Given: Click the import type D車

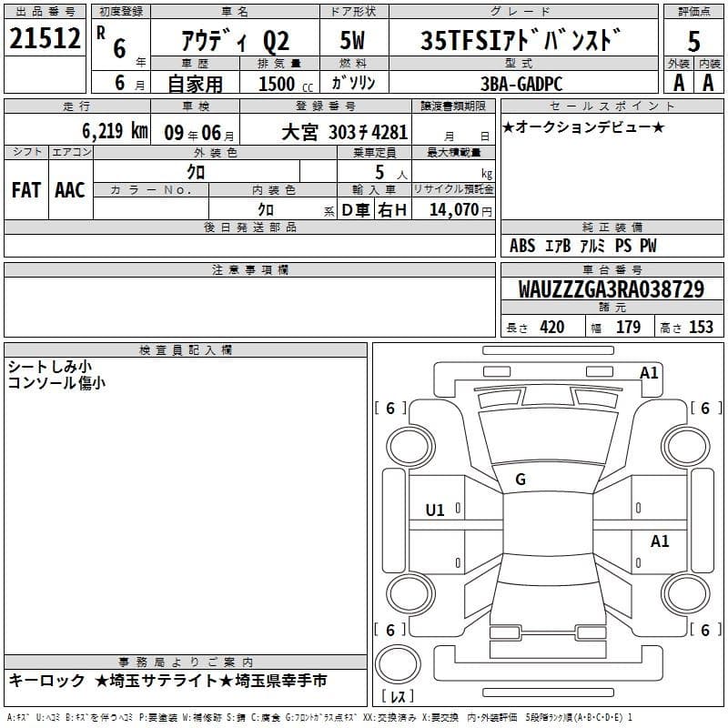Looking at the screenshot, I should pos(356,210).
